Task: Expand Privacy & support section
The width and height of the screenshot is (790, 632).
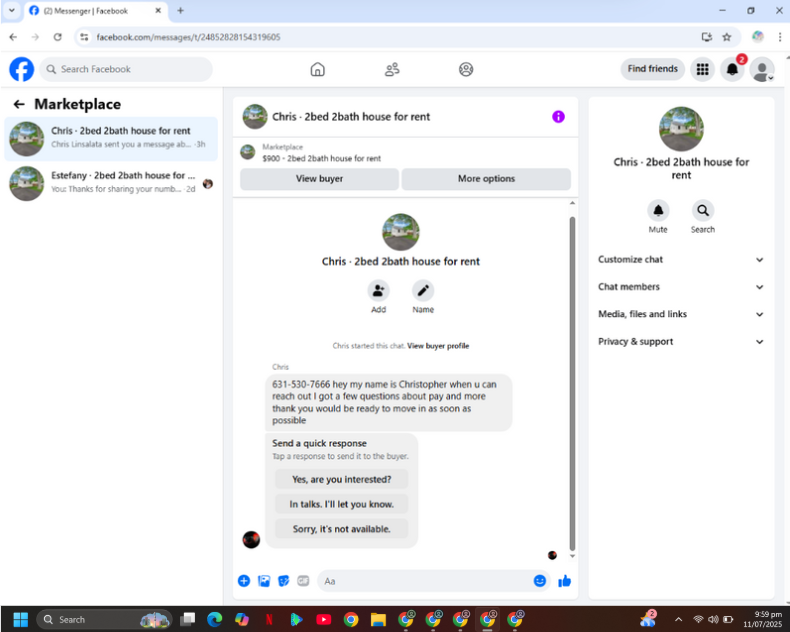Action: 681,341
